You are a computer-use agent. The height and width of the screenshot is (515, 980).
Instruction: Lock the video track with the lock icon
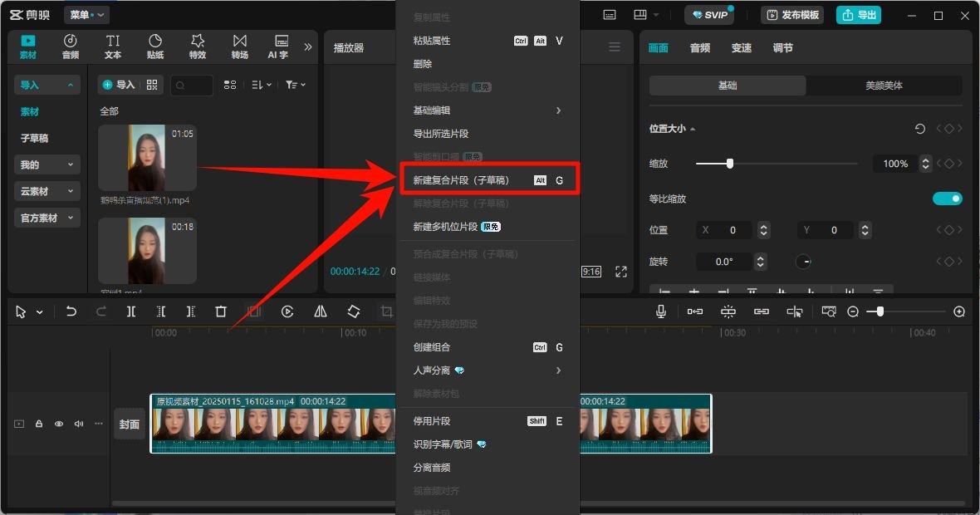coord(39,424)
